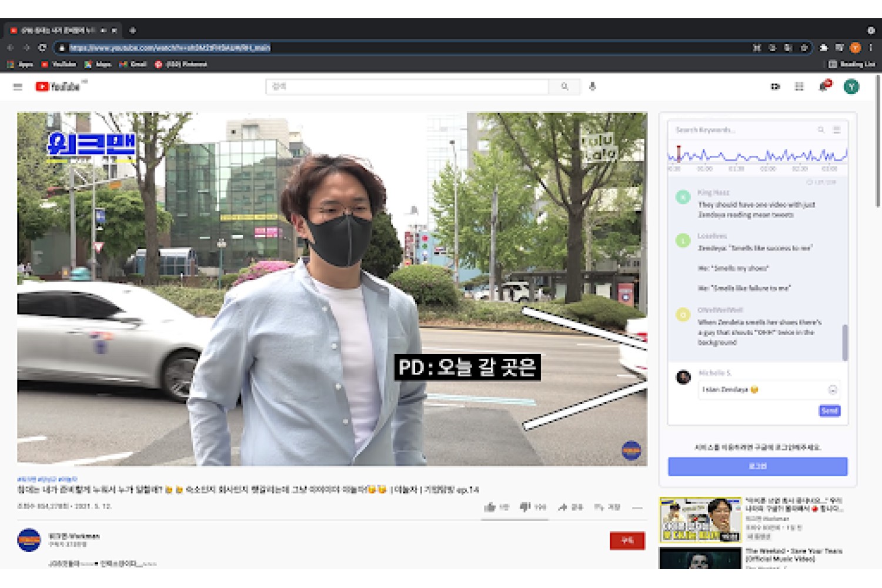Open YouTube notifications bell

click(x=824, y=86)
